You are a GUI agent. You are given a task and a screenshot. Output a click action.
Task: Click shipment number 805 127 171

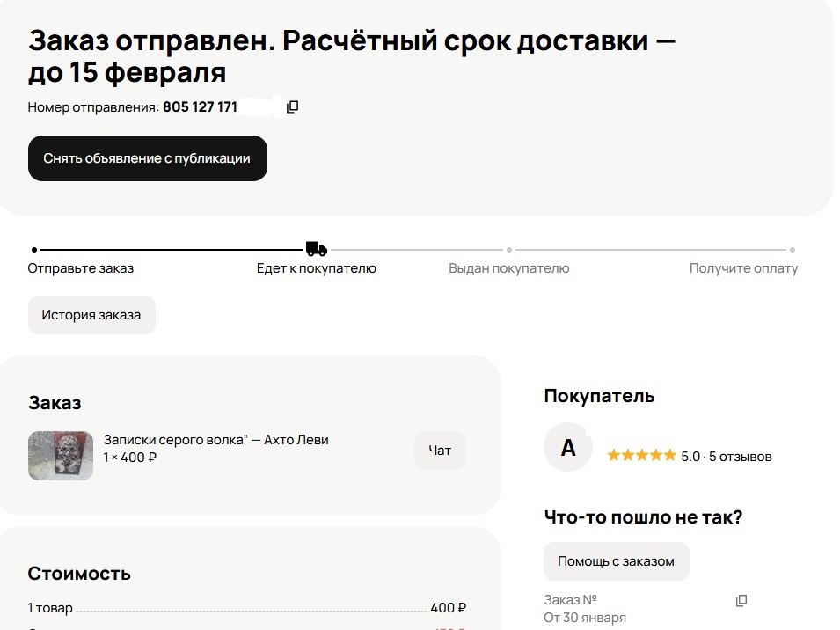click(200, 107)
